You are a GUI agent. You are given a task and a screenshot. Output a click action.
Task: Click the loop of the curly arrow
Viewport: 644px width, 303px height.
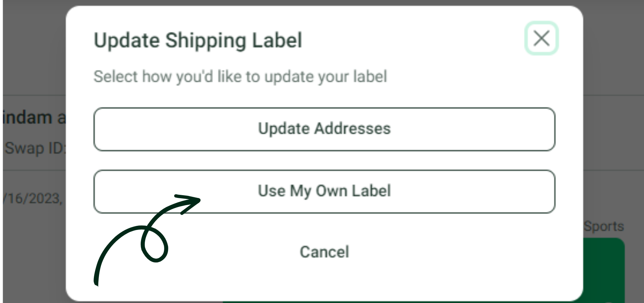click(x=154, y=244)
